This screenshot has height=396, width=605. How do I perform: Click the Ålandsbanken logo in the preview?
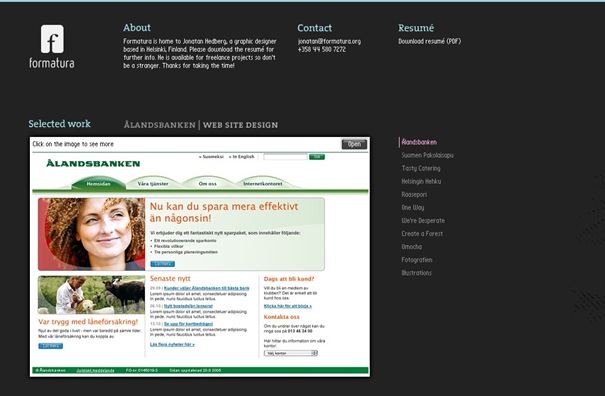[x=93, y=163]
